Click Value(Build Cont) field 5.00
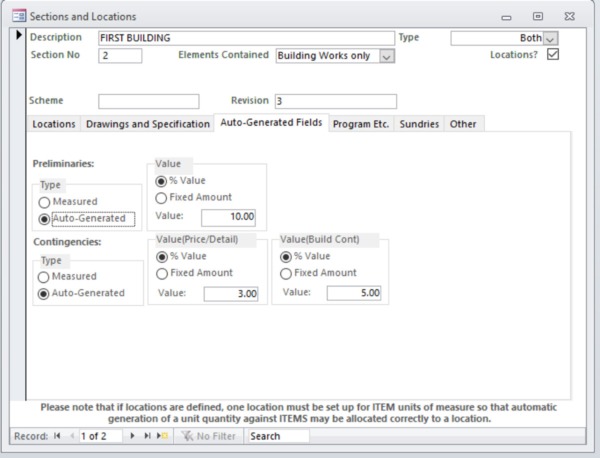 coord(354,293)
